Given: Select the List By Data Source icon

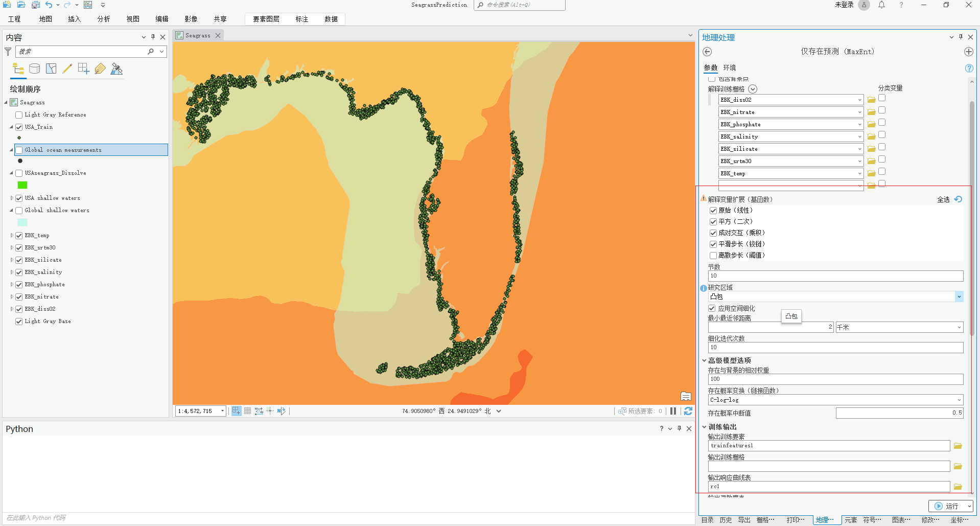Looking at the screenshot, I should pos(35,68).
